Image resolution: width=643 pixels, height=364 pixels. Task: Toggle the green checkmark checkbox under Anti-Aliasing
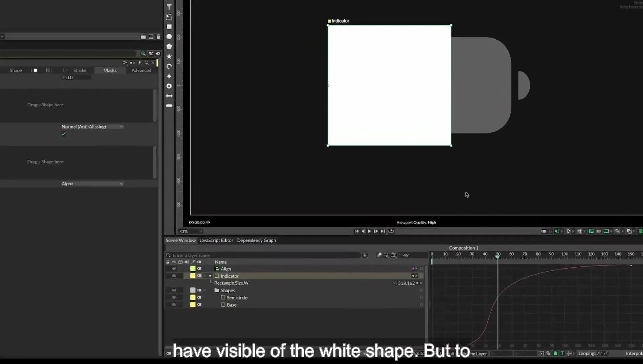[x=64, y=134]
